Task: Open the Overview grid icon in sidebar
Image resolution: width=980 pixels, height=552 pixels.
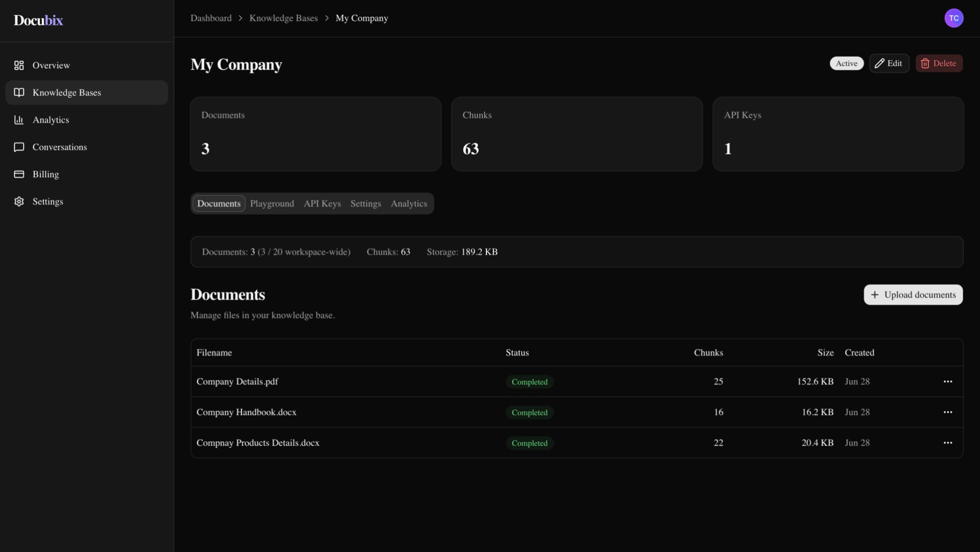Action: (x=19, y=65)
